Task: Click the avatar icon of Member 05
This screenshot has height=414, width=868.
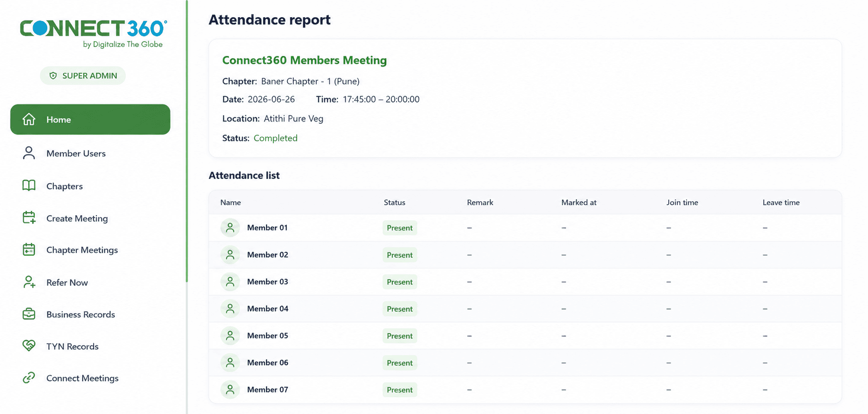Action: pos(230,336)
